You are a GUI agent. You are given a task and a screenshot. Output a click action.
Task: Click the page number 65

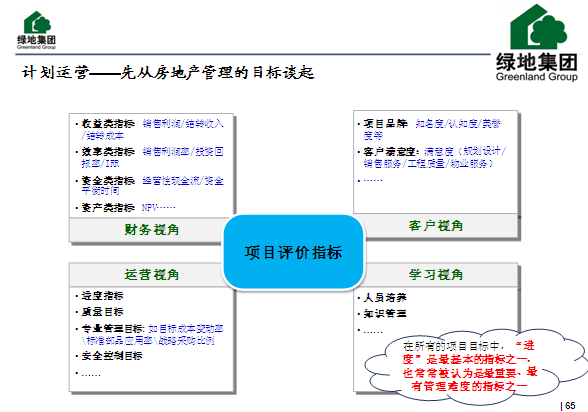570,406
